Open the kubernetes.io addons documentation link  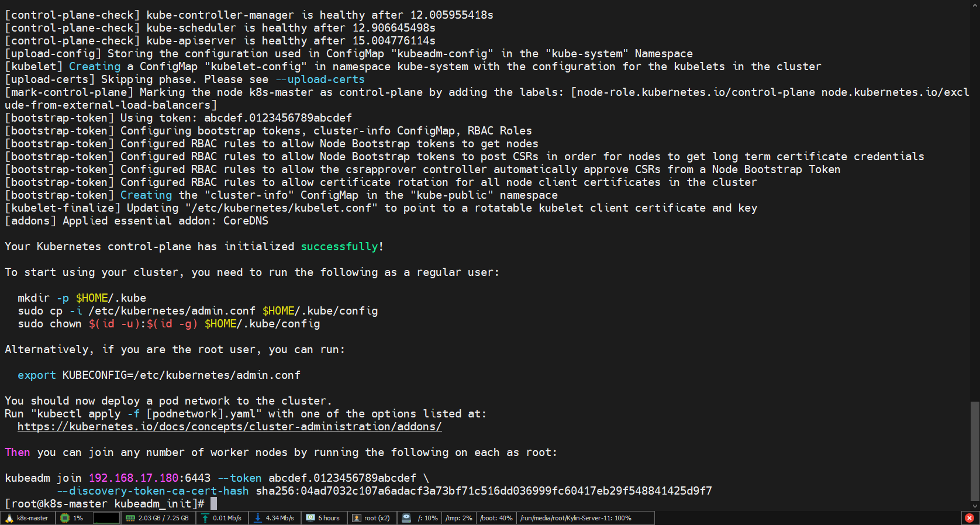tap(229, 427)
